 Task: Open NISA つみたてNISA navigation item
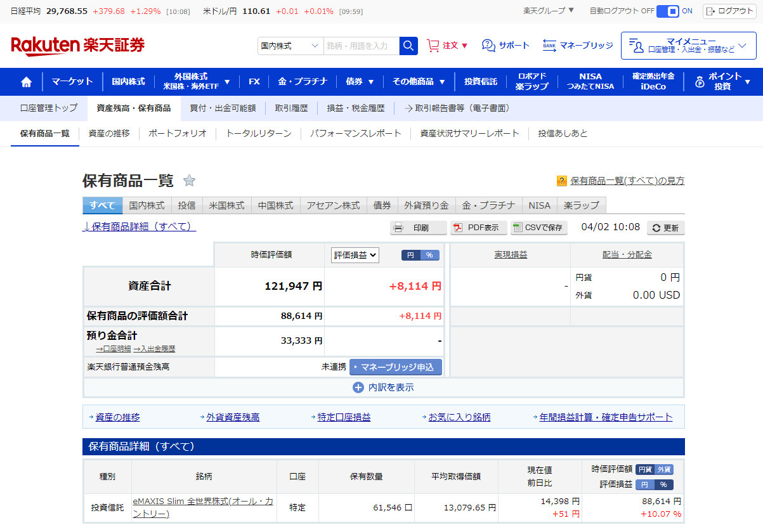point(590,82)
